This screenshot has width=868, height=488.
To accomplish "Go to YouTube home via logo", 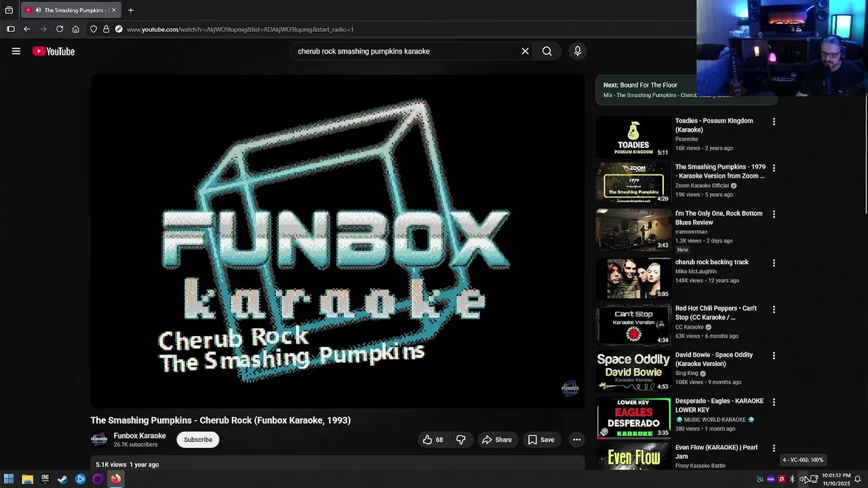I will click(53, 52).
